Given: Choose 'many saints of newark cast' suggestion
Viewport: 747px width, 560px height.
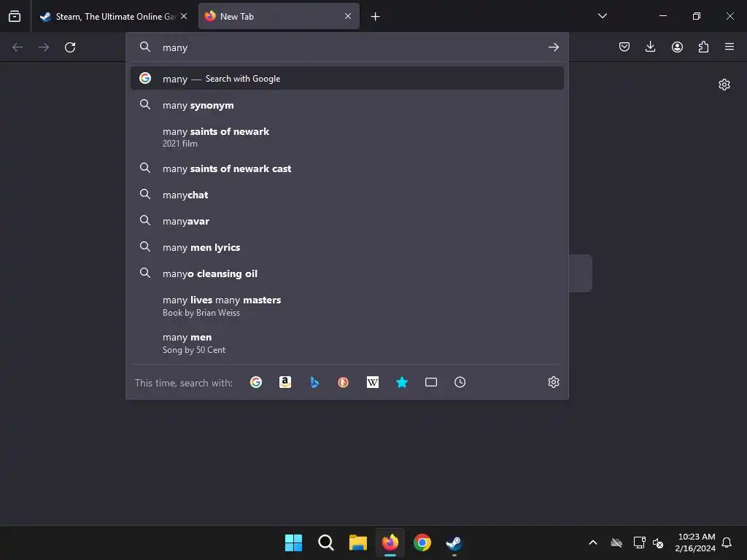Looking at the screenshot, I should pyautogui.click(x=347, y=168).
